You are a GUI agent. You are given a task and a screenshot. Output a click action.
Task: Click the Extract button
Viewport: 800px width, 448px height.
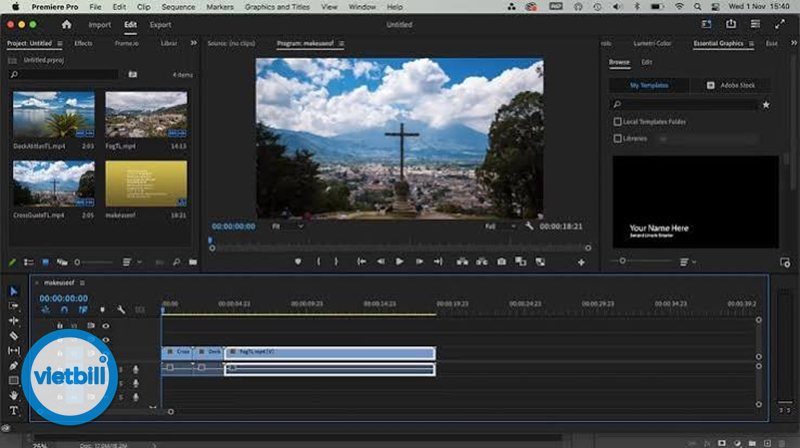(482, 262)
